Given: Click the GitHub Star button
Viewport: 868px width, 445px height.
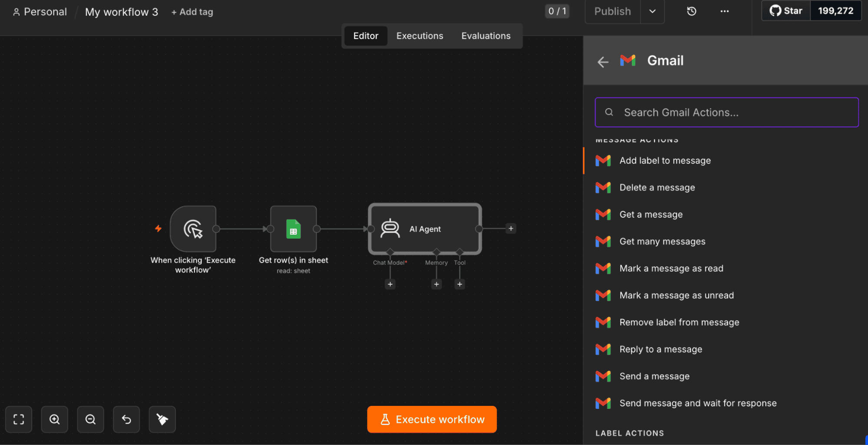Looking at the screenshot, I should pos(786,11).
